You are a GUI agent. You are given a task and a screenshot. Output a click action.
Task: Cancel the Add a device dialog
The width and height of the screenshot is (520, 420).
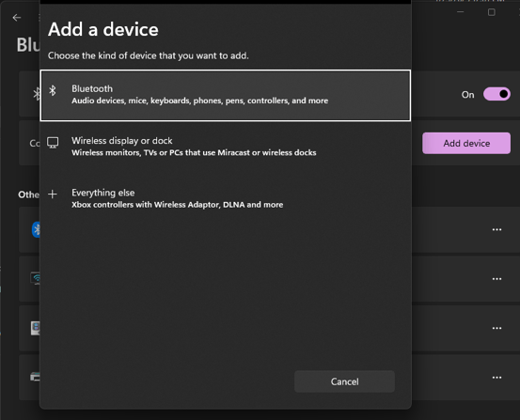[344, 381]
